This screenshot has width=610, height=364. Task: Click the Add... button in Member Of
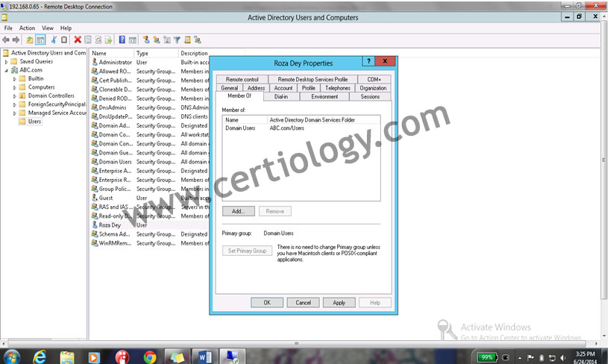pyautogui.click(x=239, y=211)
